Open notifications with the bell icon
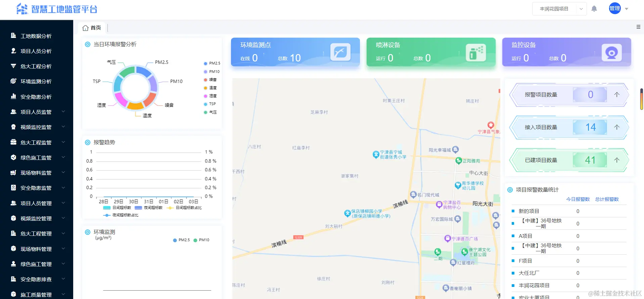The image size is (644, 299). pos(594,9)
